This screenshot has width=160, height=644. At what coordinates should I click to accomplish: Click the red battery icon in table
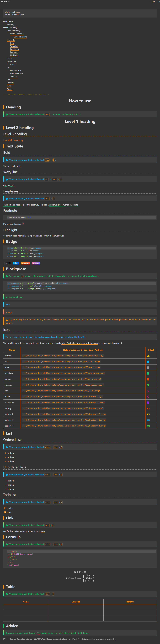(148, 408)
